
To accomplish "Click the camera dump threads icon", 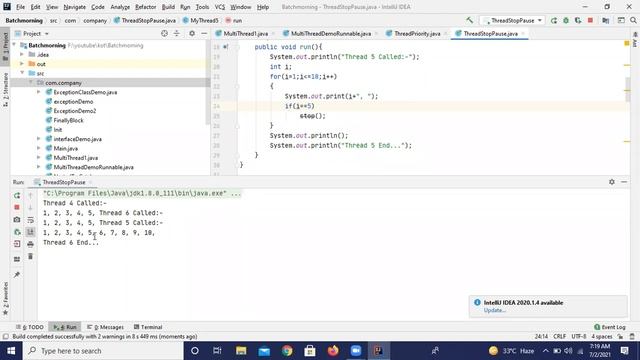I will click(x=17, y=220).
